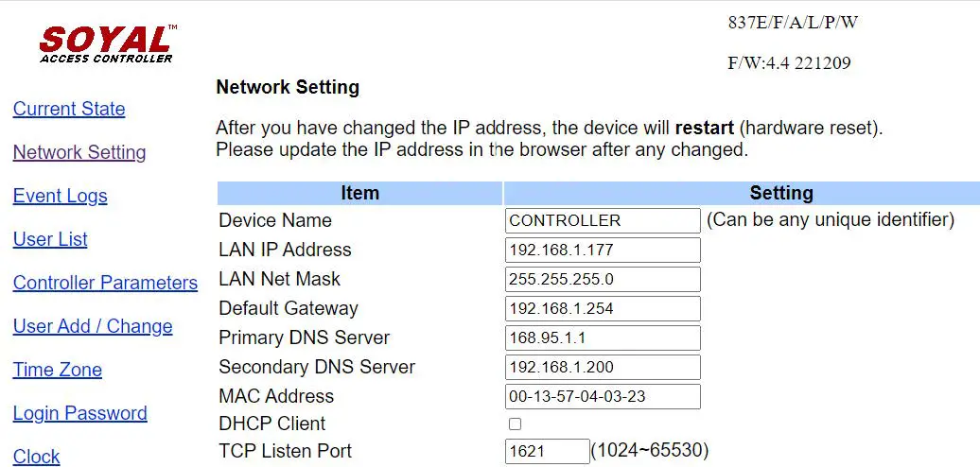The image size is (980, 467).
Task: Open the Current State page
Action: [x=69, y=109]
